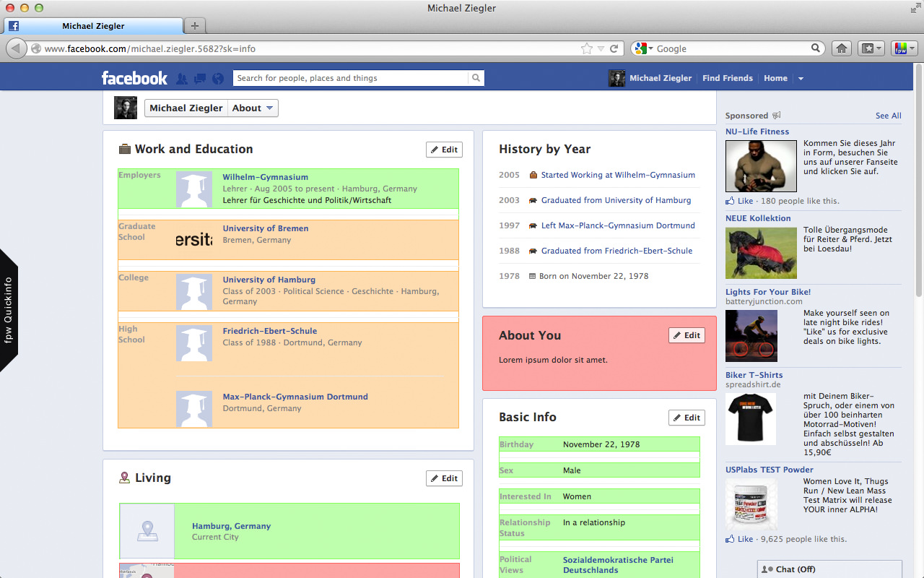This screenshot has width=924, height=578.
Task: Open the Friedrich-Ebert-Schule link
Action: click(x=270, y=331)
